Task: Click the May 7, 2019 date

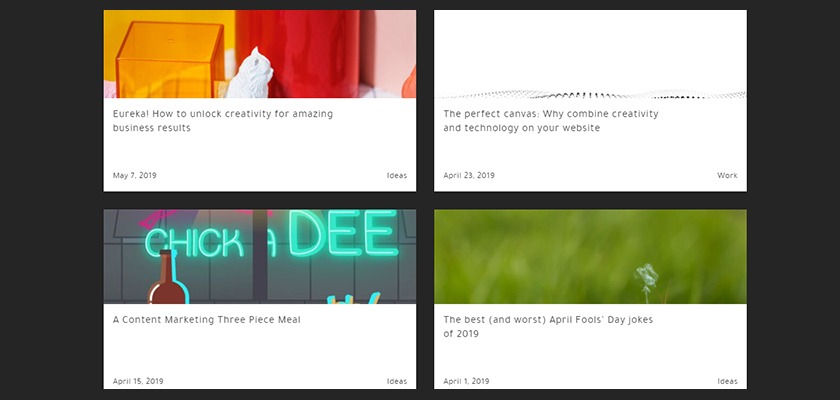Action: coord(134,176)
